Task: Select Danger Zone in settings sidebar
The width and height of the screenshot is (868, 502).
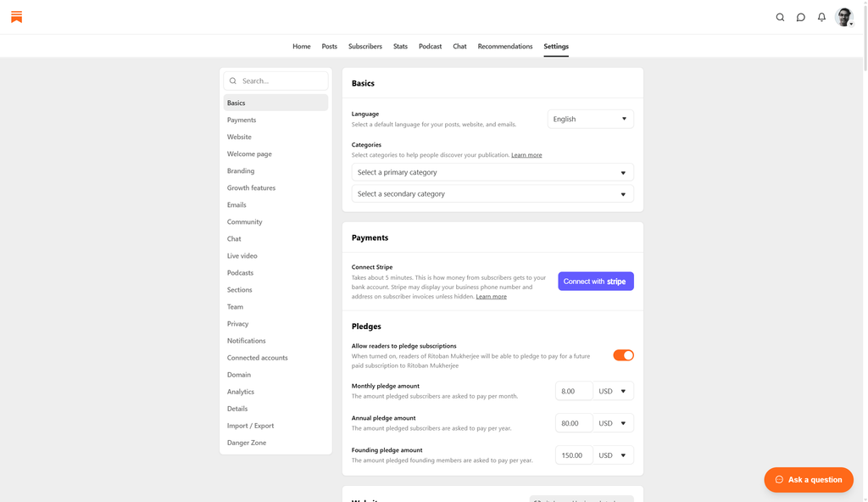Action: (x=247, y=443)
